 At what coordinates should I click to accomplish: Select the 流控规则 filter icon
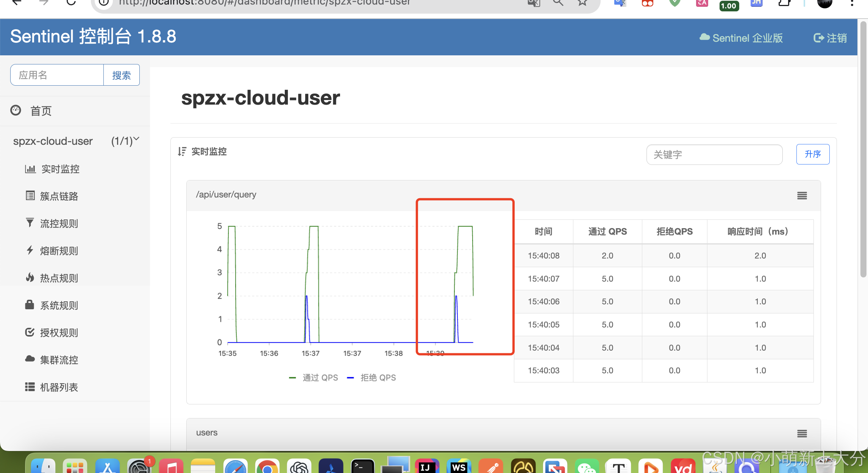click(x=30, y=223)
